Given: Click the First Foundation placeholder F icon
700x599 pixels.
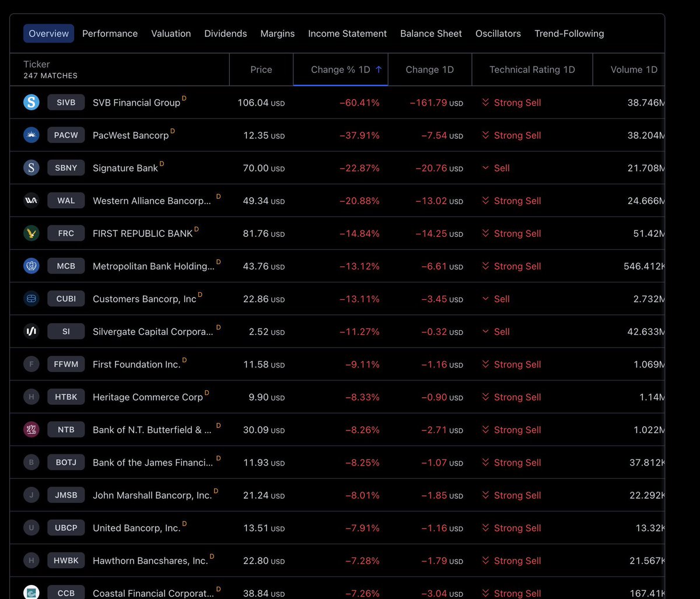Looking at the screenshot, I should pyautogui.click(x=31, y=364).
